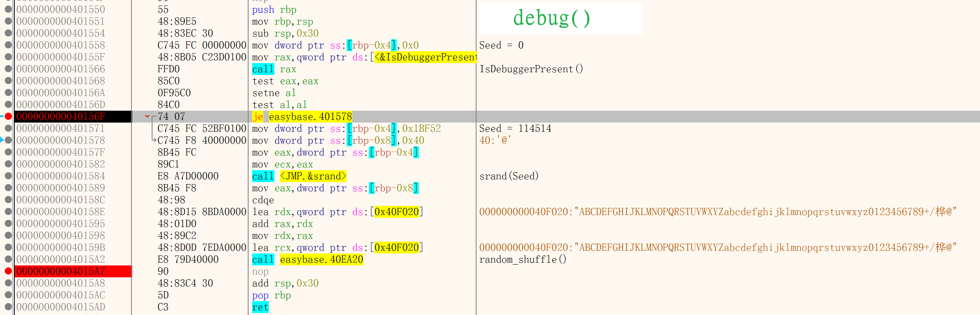Set breakpoint dot on the call rax row
The image size is (980, 315).
(x=8, y=69)
